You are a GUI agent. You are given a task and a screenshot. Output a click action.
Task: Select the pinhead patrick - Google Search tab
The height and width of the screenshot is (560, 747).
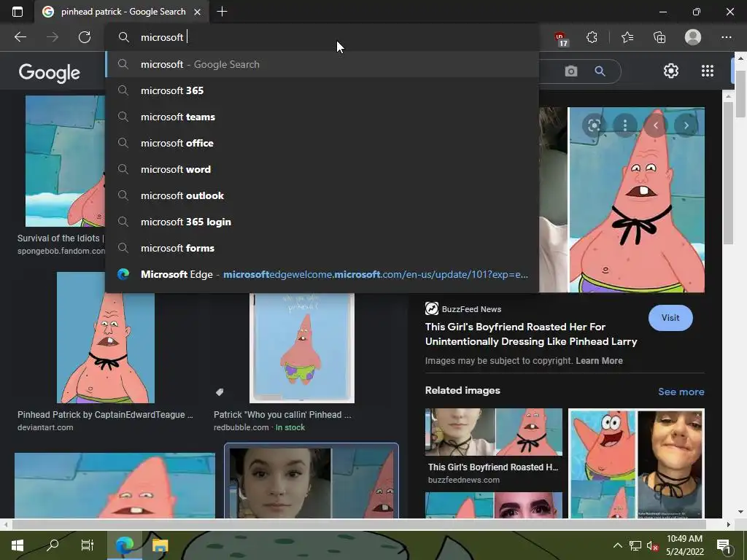(121, 12)
